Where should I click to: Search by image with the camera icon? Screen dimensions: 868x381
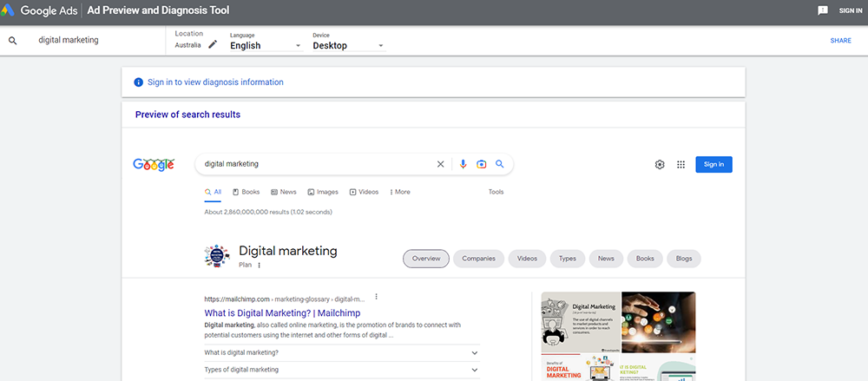[x=482, y=164]
